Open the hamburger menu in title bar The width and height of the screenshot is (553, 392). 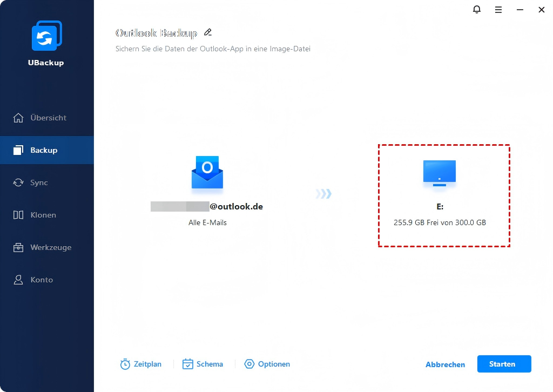pos(498,10)
